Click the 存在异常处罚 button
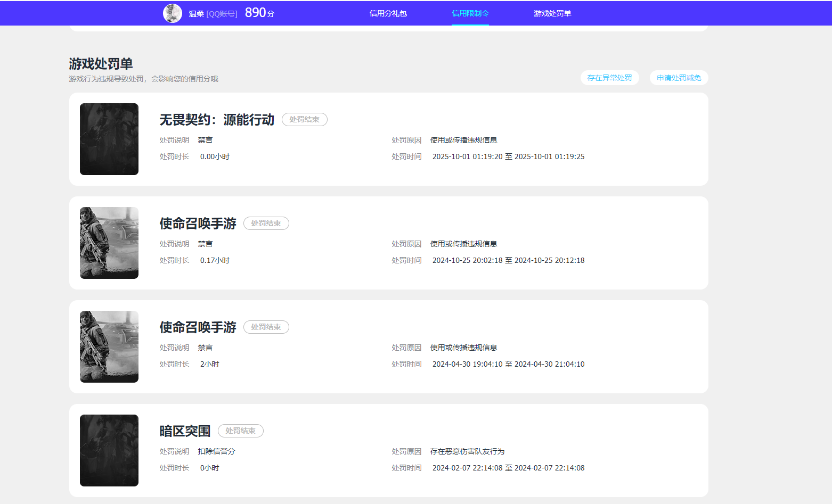Viewport: 832px width, 504px height. [609, 77]
